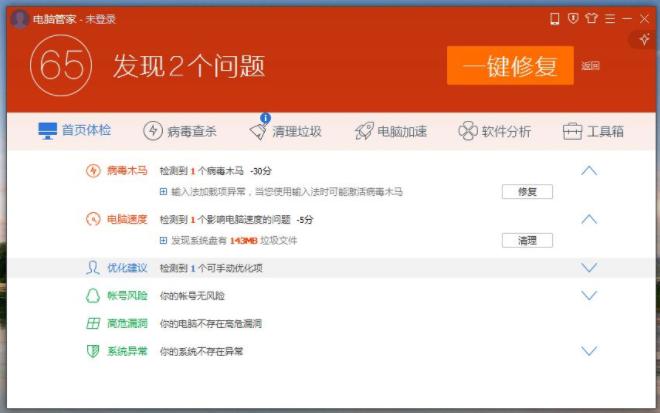This screenshot has width=660, height=413.
Task: Click text 检测到 1 个病毒木马 -30分
Action: tap(216, 171)
